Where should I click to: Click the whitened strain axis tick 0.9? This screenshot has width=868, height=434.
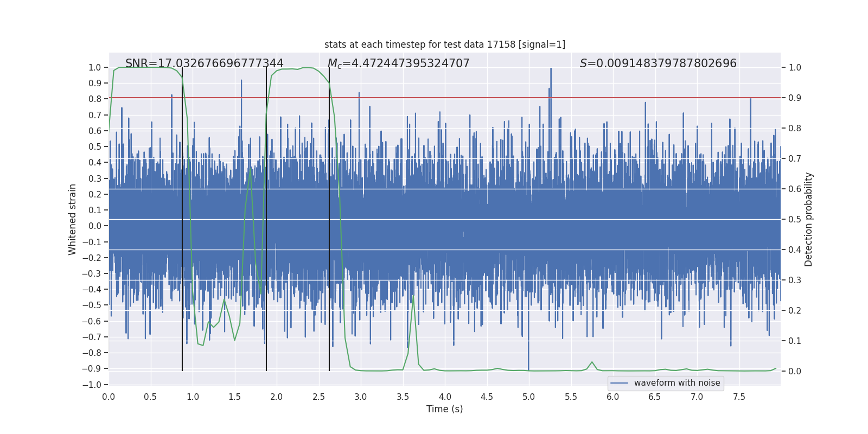(95, 83)
